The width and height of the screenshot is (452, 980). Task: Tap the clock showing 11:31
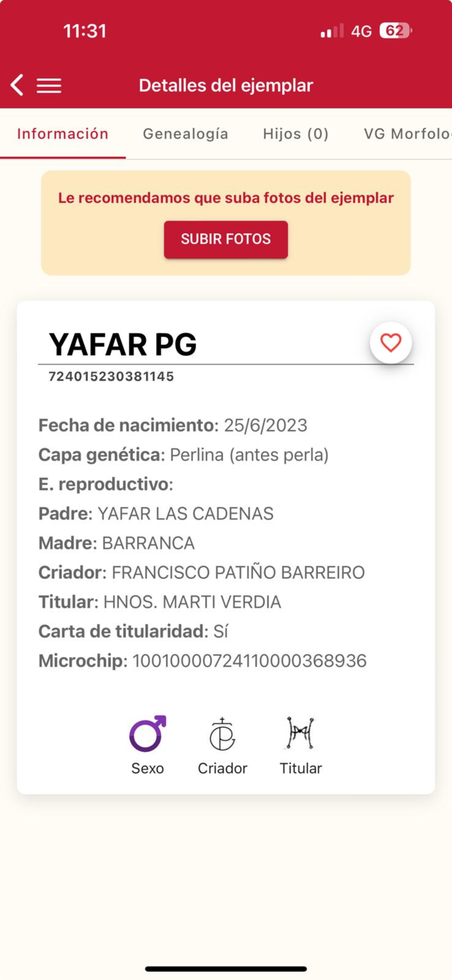pos(84,31)
